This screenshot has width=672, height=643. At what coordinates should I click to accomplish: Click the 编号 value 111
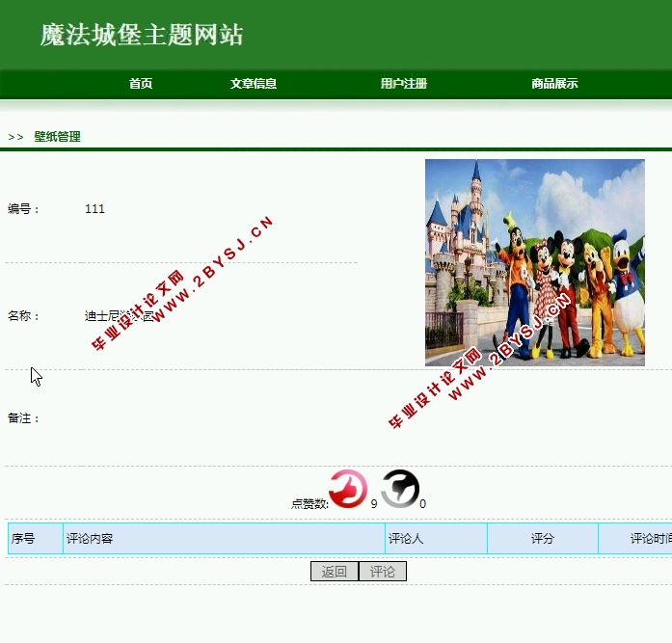94,209
